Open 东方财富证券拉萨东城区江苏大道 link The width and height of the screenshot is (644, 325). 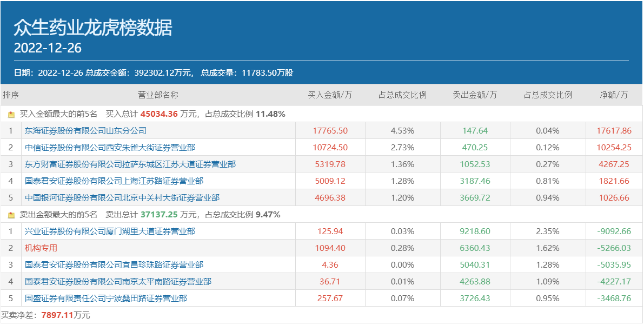pyautogui.click(x=130, y=164)
